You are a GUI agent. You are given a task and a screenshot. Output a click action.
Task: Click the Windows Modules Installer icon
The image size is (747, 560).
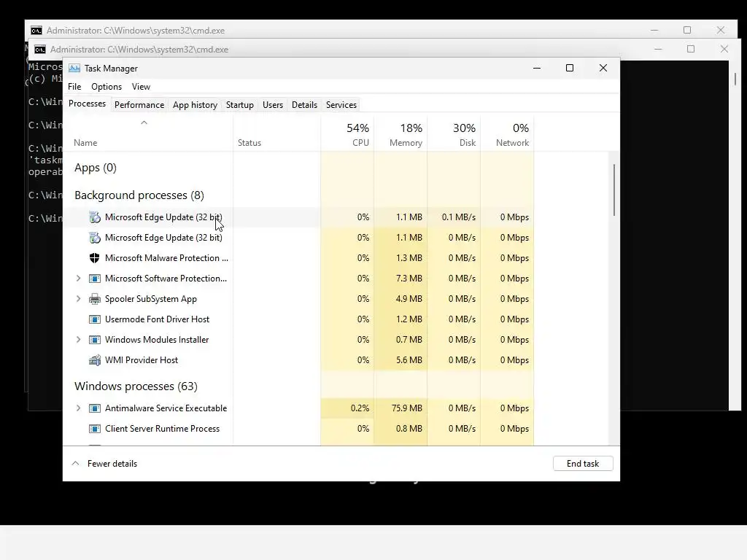coord(95,340)
